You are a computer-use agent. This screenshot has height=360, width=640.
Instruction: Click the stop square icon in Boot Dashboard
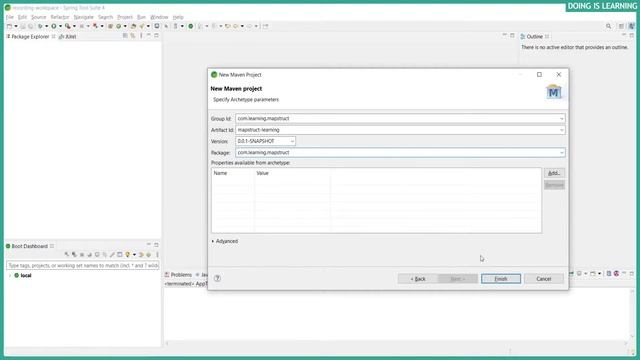(82, 255)
